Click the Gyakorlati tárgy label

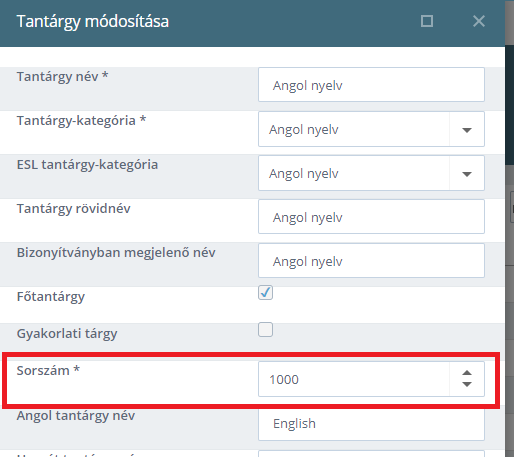[67, 334]
